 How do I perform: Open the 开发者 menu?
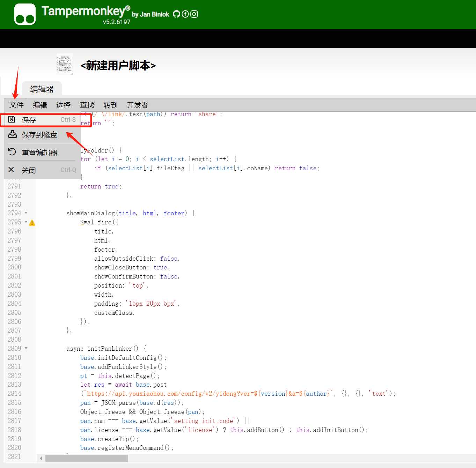pyautogui.click(x=137, y=105)
